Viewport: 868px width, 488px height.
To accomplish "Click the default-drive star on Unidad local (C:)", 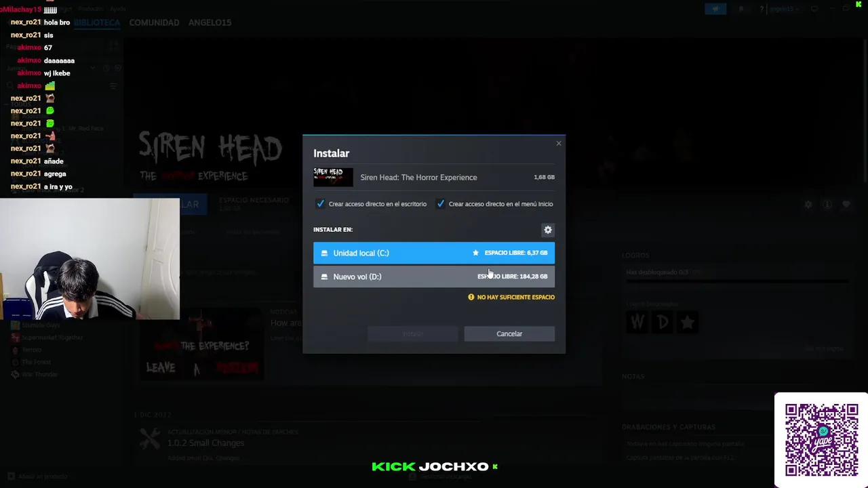I will [475, 253].
